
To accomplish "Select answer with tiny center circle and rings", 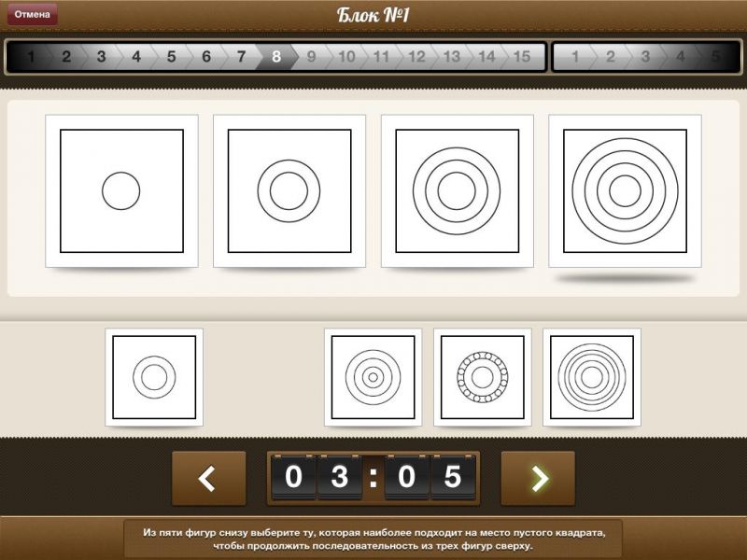I will point(373,377).
